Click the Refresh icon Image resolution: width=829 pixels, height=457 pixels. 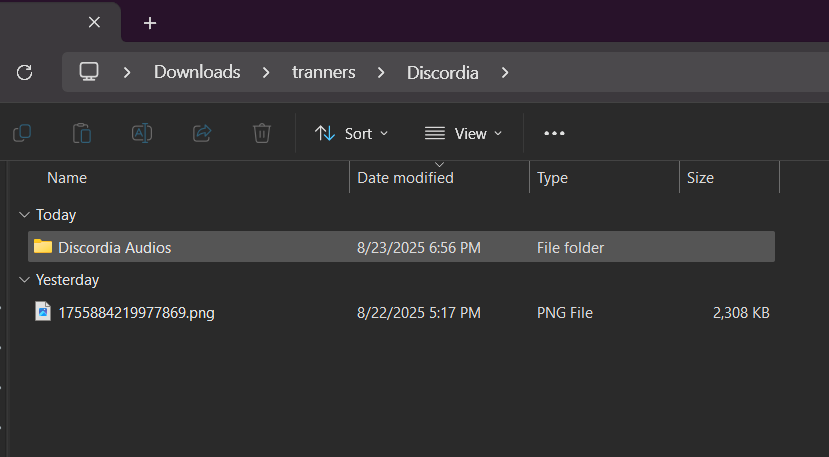pyautogui.click(x=25, y=72)
